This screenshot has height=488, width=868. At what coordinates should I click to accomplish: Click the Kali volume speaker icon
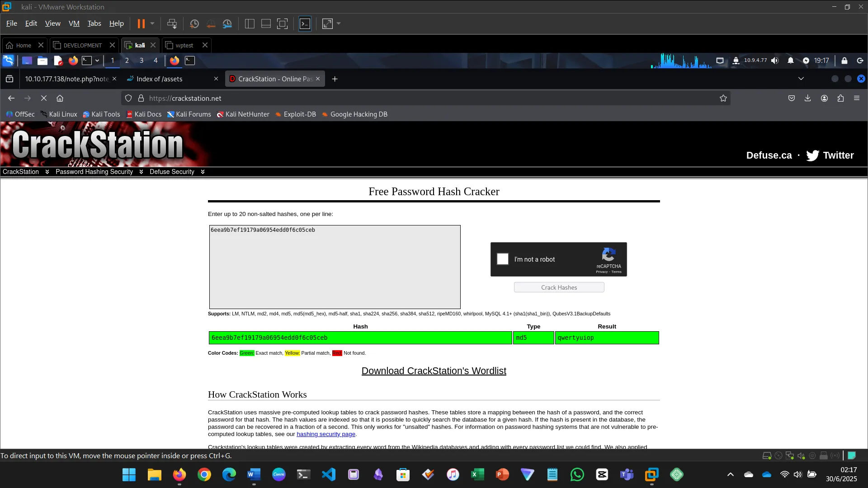point(775,61)
